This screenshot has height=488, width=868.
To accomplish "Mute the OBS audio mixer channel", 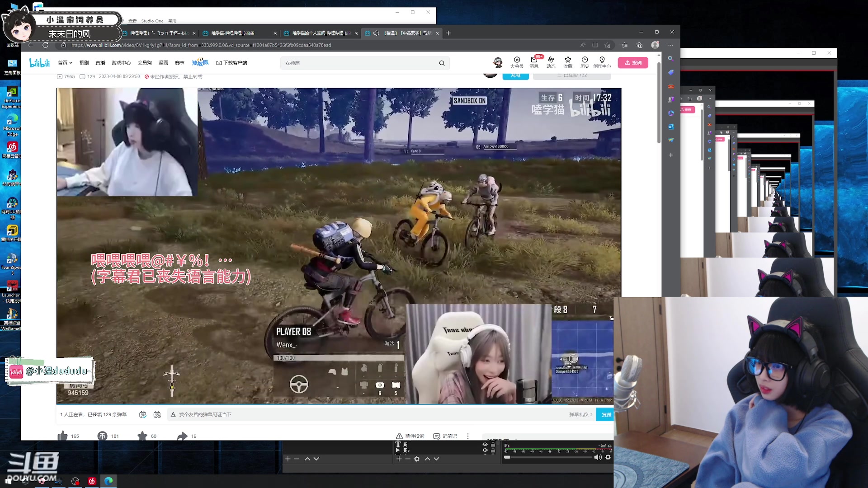I will point(598,457).
